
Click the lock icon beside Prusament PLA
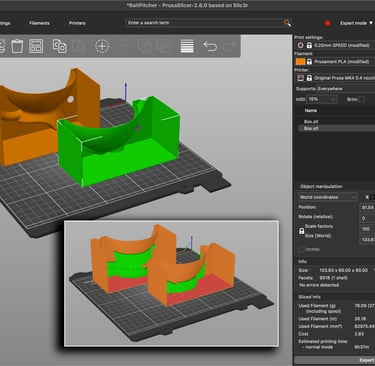pyautogui.click(x=309, y=61)
